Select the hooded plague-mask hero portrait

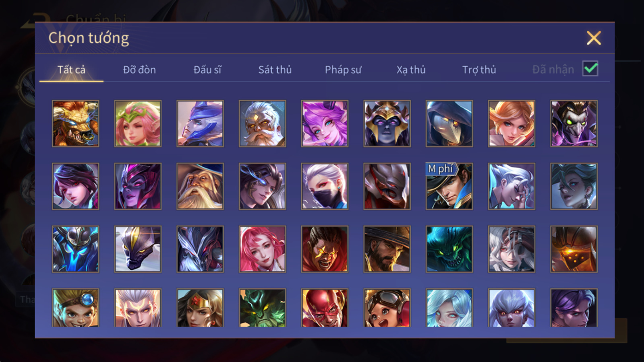[x=449, y=123]
